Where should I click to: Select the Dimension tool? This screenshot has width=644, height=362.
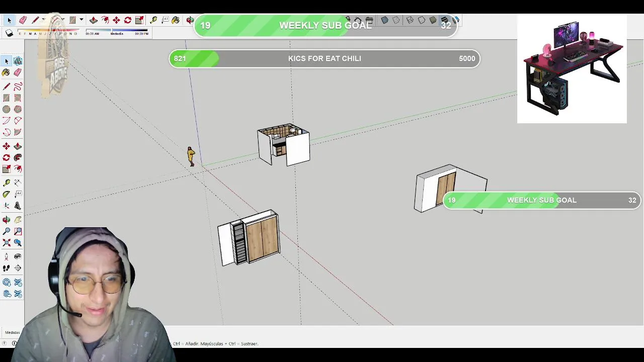pyautogui.click(x=18, y=182)
